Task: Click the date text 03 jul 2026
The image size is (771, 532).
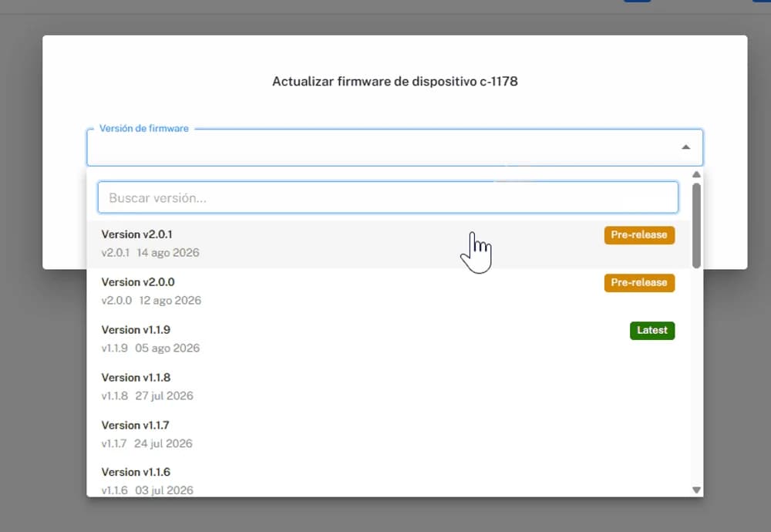Action: click(x=164, y=490)
